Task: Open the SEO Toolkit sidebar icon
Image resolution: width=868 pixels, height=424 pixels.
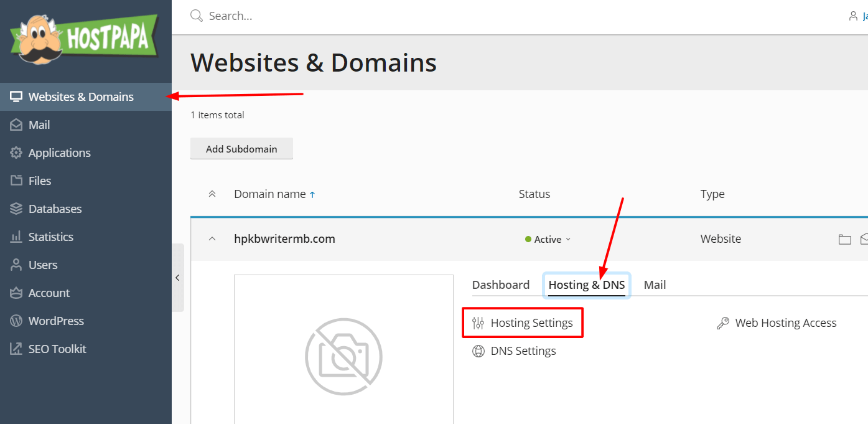Action: click(x=16, y=349)
